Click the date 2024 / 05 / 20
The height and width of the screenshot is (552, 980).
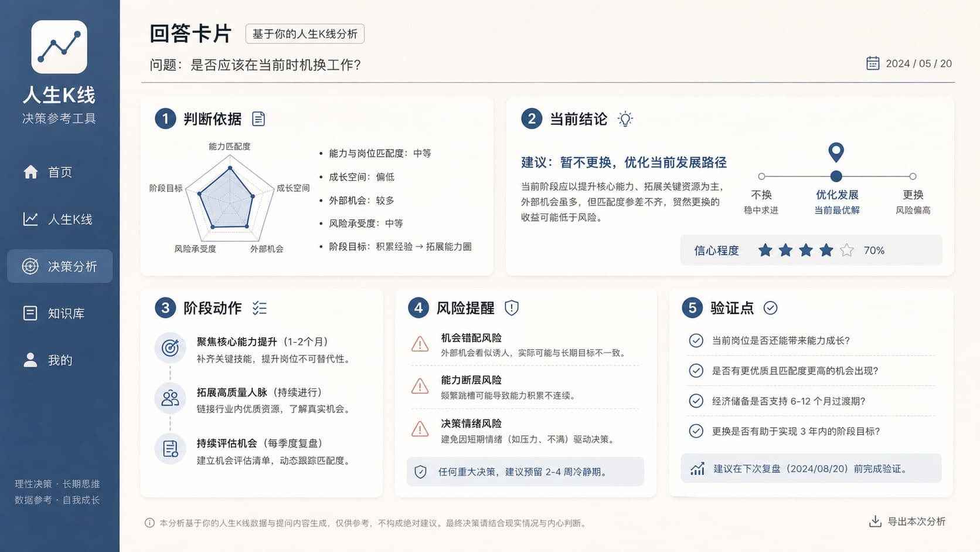(x=918, y=63)
